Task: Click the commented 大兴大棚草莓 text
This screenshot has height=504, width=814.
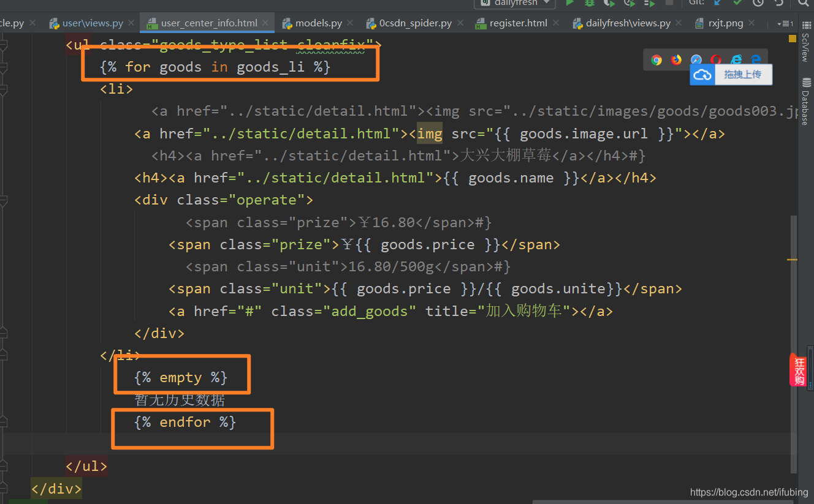Action: click(x=506, y=155)
